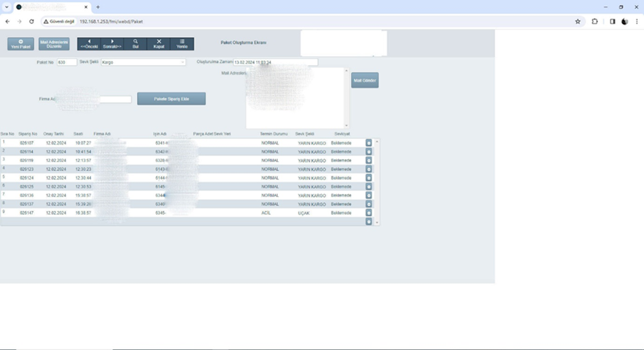Click the Paket No input field
Image resolution: width=644 pixels, height=350 pixels.
click(66, 62)
